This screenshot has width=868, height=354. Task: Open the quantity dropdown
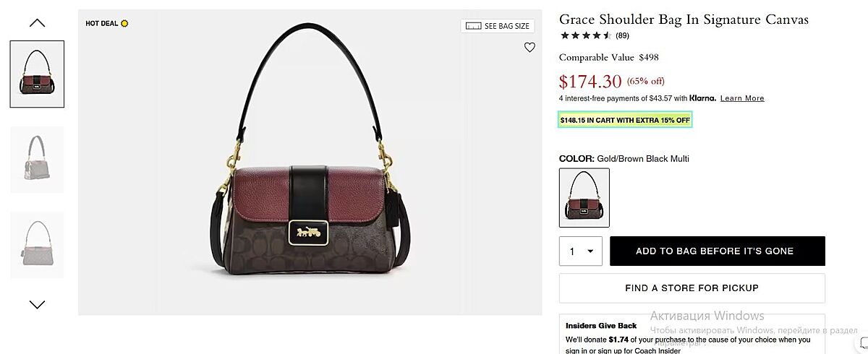point(581,251)
